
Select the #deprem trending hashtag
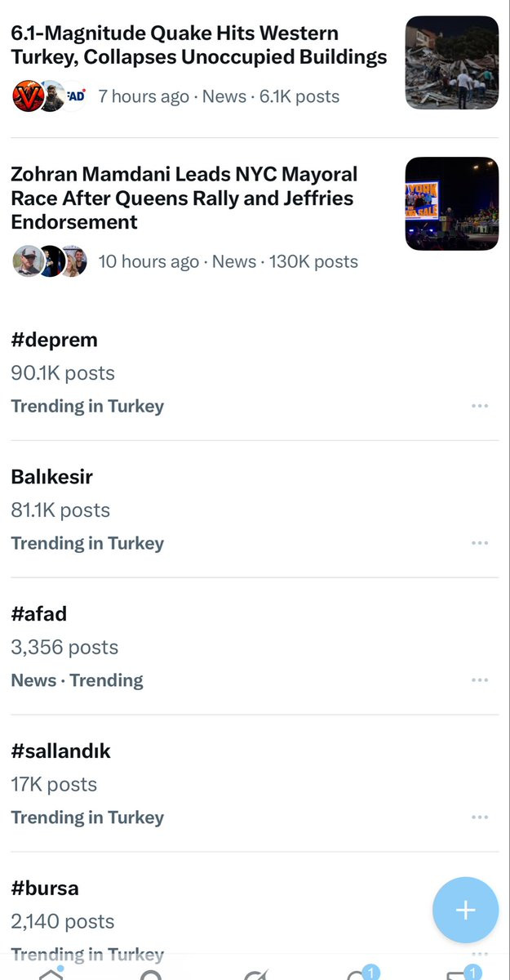pos(54,340)
